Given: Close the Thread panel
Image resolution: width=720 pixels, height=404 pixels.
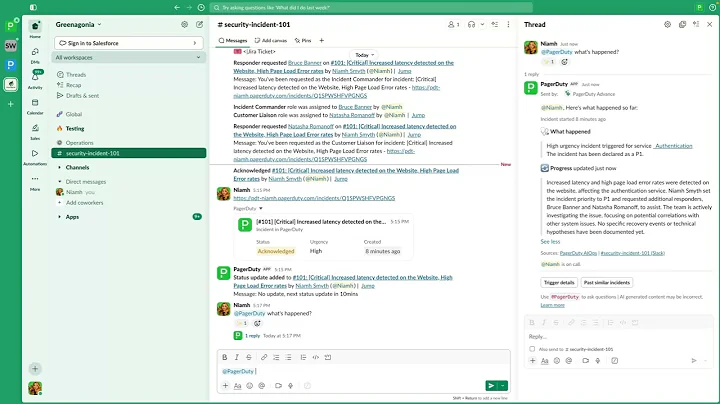Looking at the screenshot, I should point(709,24).
